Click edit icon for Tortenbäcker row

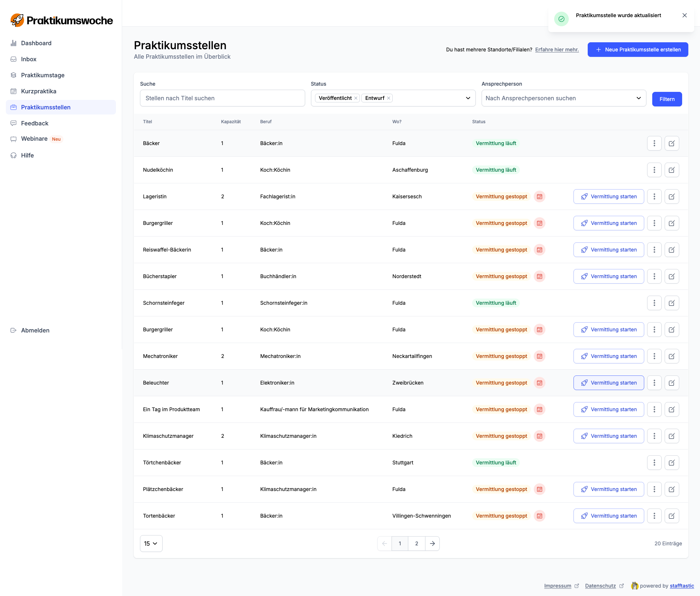pos(672,516)
